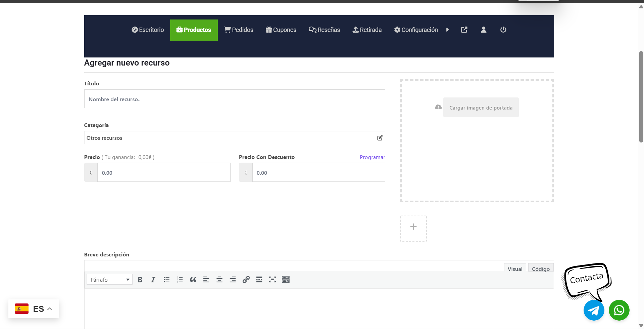The image size is (644, 329).
Task: Click Cargar imagen de portada button
Action: [481, 108]
